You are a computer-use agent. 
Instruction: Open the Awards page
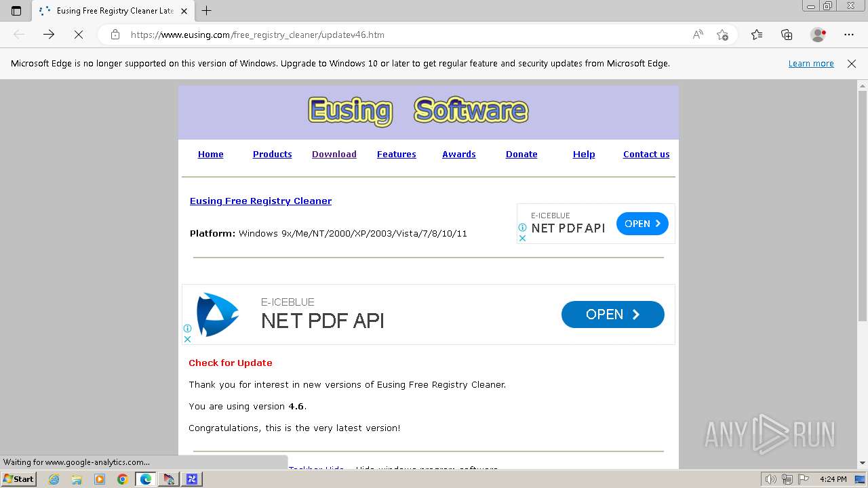point(458,154)
